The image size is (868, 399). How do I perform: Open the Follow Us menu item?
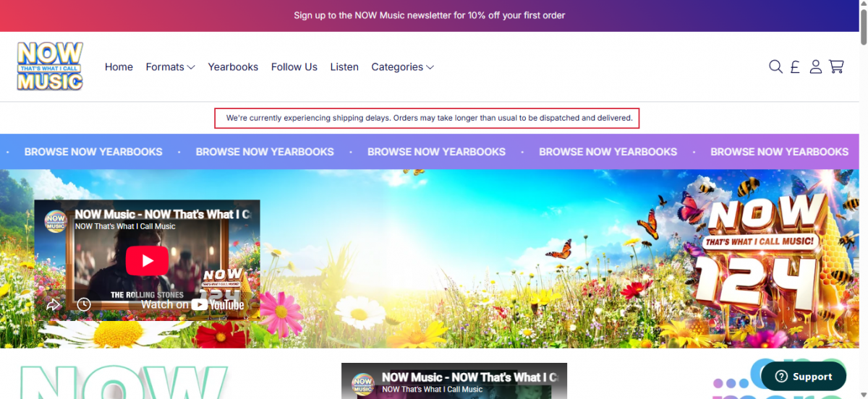pyautogui.click(x=294, y=66)
